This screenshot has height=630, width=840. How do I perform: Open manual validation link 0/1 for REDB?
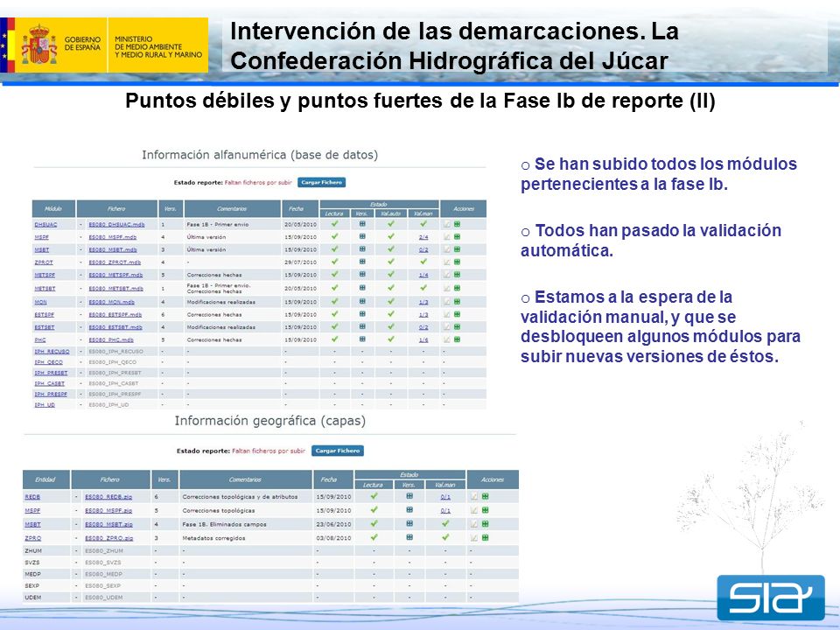point(445,497)
